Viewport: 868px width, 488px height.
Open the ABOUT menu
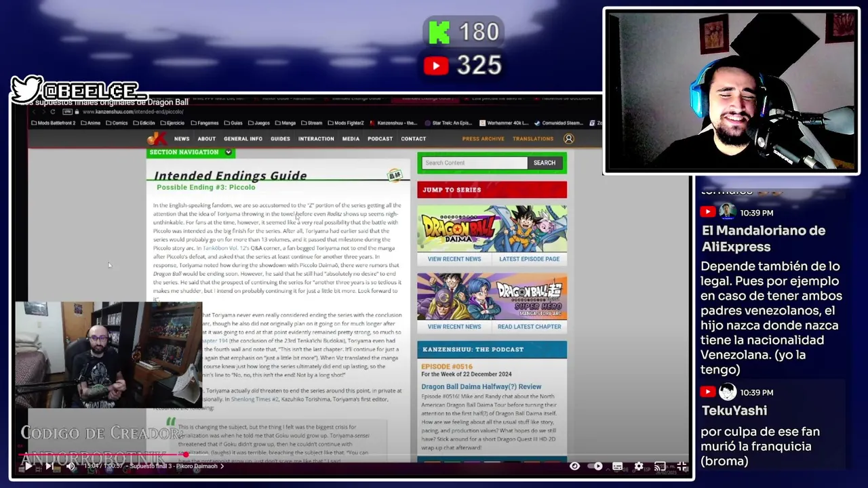pos(207,139)
